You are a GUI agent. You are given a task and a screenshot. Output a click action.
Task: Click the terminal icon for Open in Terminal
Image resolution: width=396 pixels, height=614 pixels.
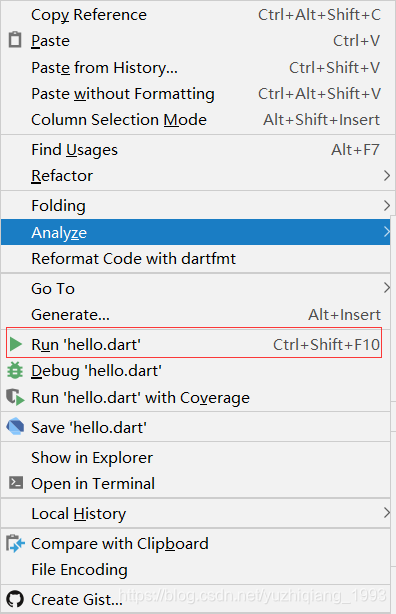[x=16, y=483]
